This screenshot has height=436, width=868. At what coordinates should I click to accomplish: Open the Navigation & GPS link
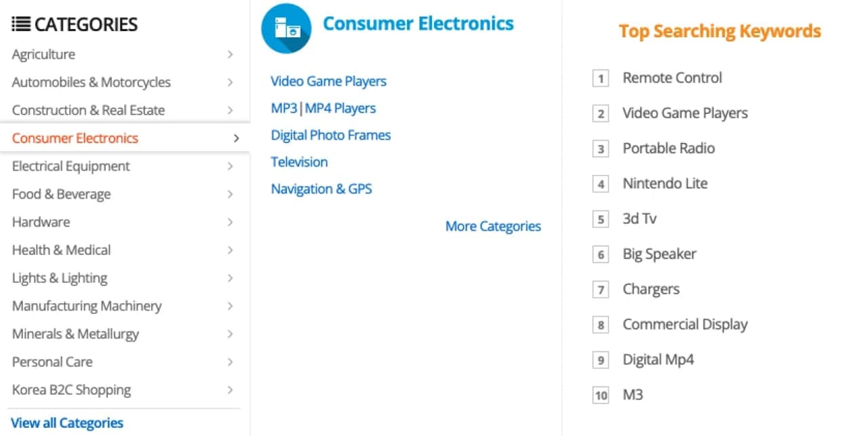pyautogui.click(x=321, y=189)
